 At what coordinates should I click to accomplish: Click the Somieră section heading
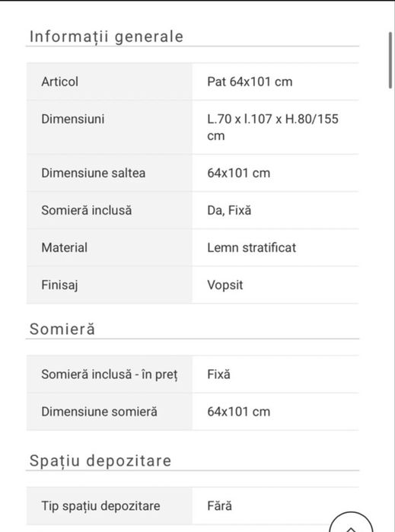[62, 329]
